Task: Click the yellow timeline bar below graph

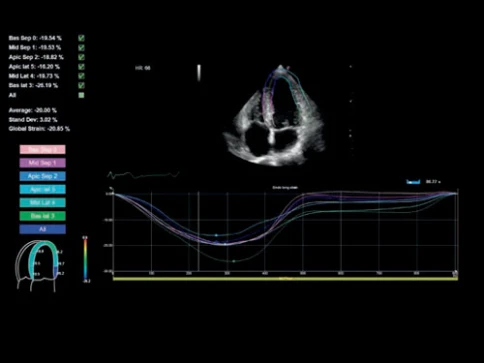Action: (285, 279)
